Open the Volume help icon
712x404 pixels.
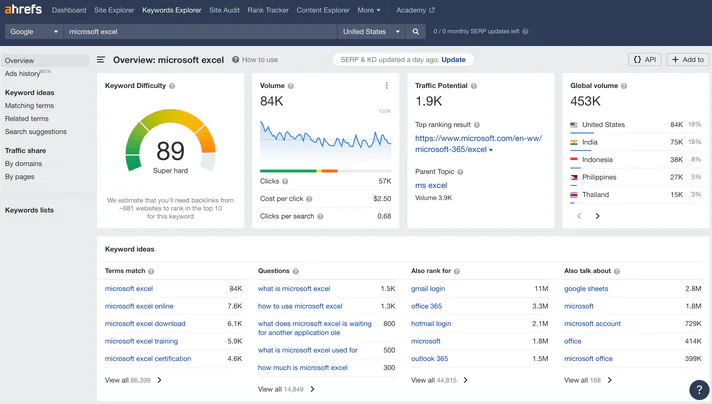pyautogui.click(x=291, y=86)
